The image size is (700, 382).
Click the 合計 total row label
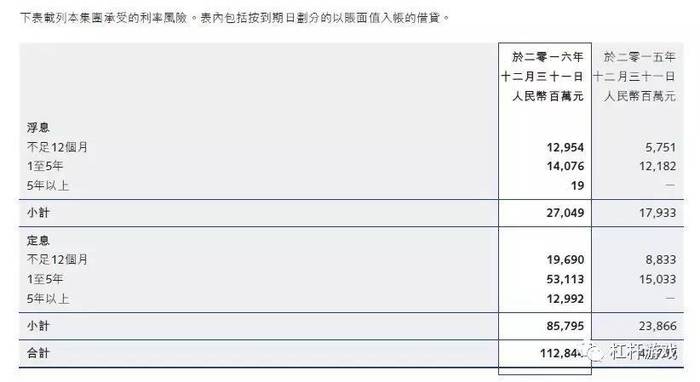pyautogui.click(x=38, y=353)
